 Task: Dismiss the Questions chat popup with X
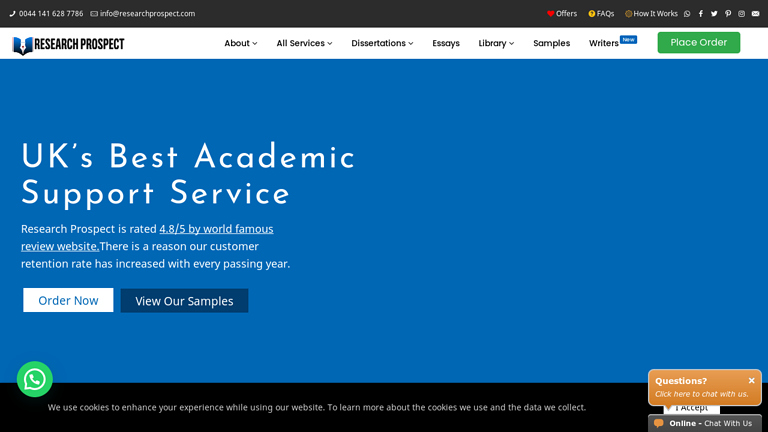(x=751, y=381)
